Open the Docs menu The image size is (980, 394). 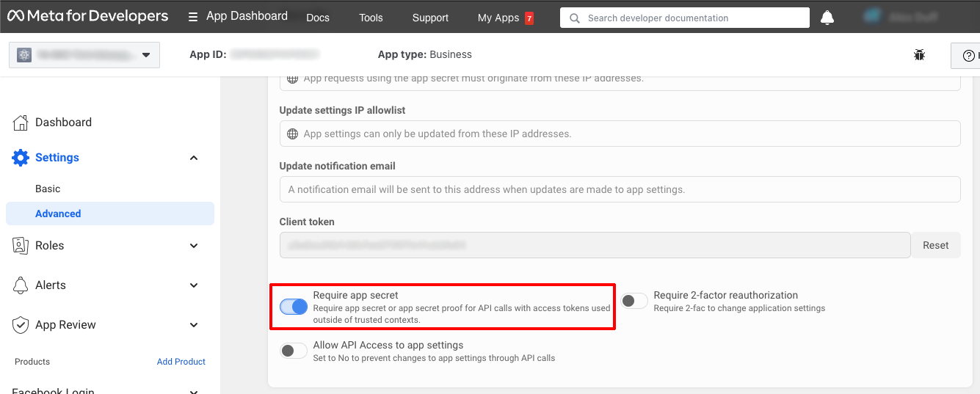(x=318, y=18)
